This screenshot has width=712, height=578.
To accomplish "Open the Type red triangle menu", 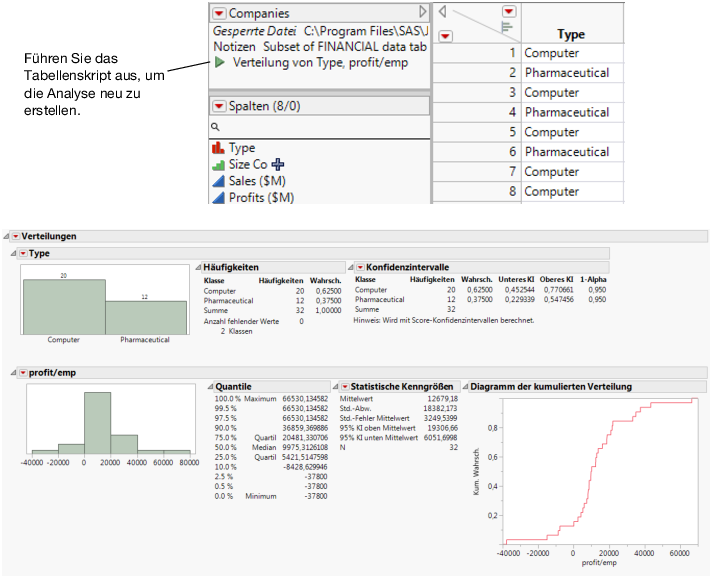I will (x=23, y=253).
